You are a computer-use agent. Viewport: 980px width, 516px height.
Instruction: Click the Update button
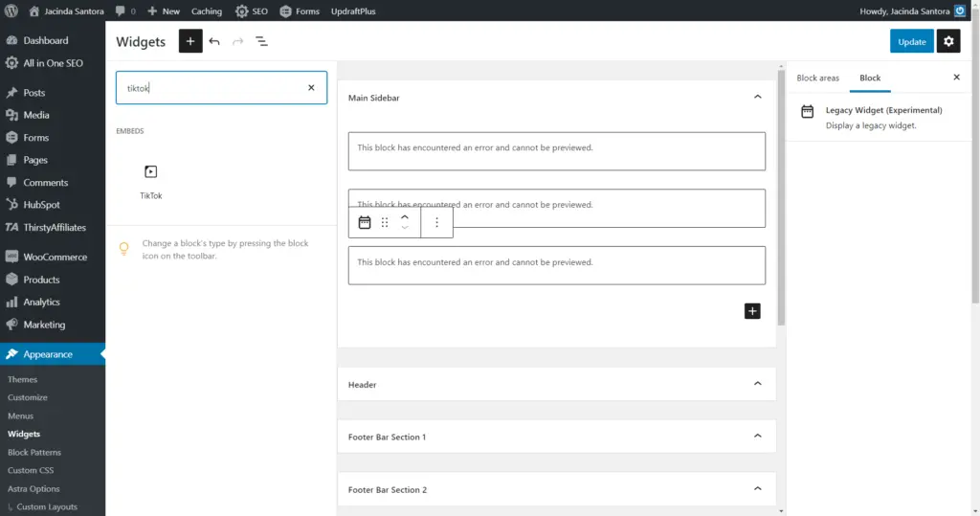pos(911,41)
